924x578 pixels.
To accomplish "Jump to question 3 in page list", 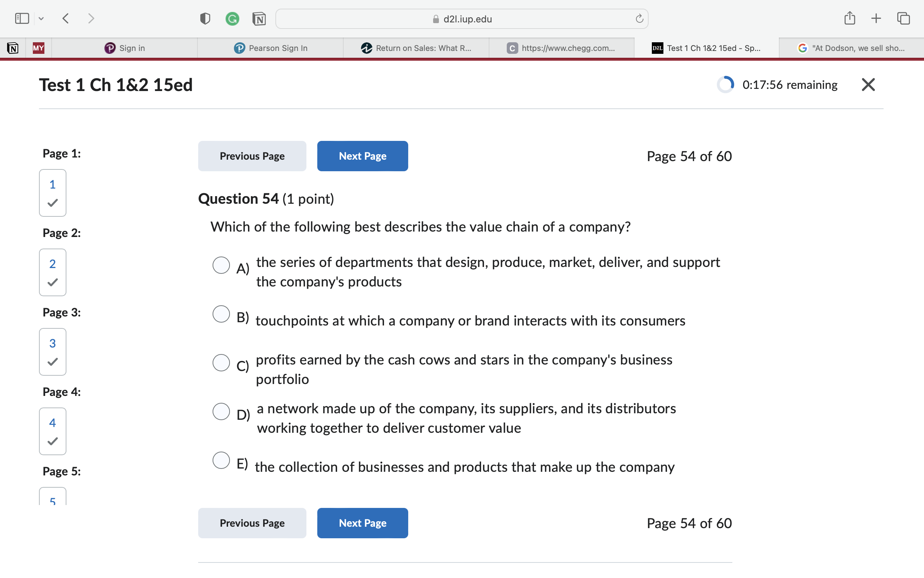I will pyautogui.click(x=53, y=352).
